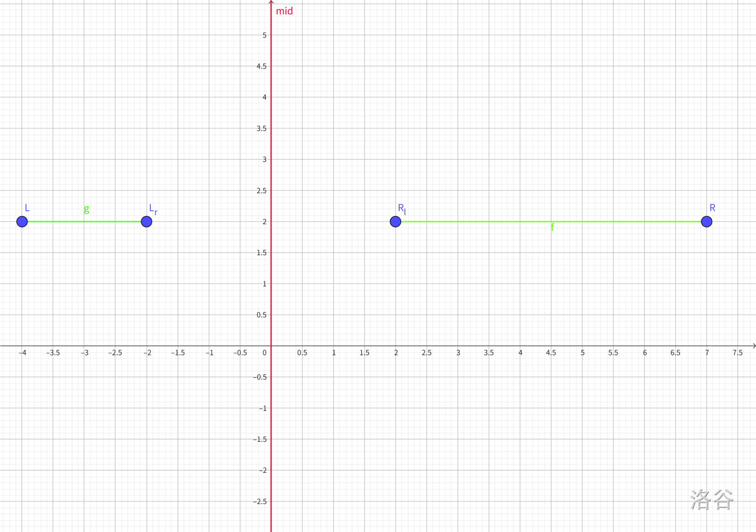Select the blue point labeled R
The image size is (756, 532).
point(706,222)
